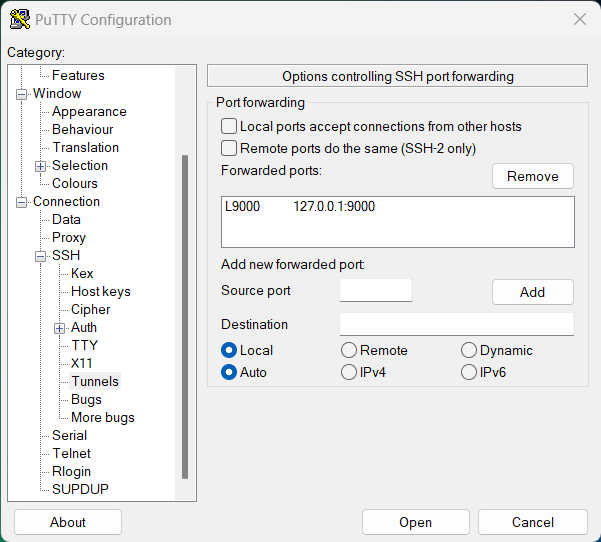
Task: Open the X11 category
Action: coord(82,363)
